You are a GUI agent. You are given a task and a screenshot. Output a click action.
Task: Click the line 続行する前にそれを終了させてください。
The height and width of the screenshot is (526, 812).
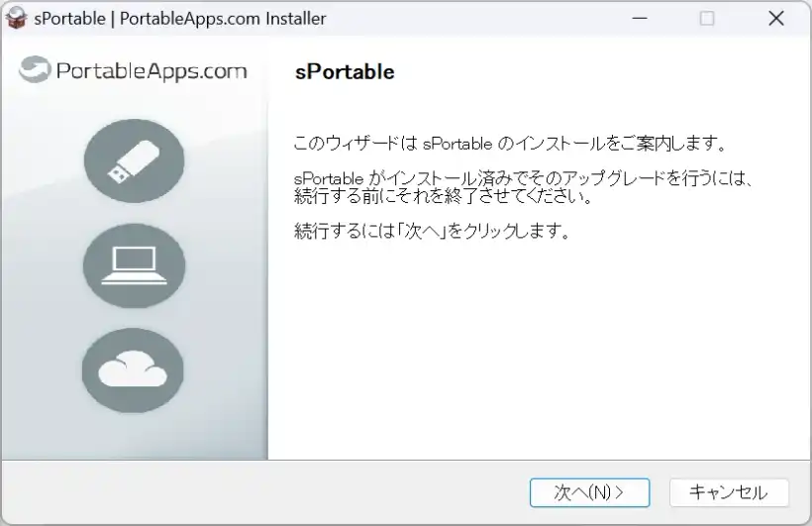point(444,196)
